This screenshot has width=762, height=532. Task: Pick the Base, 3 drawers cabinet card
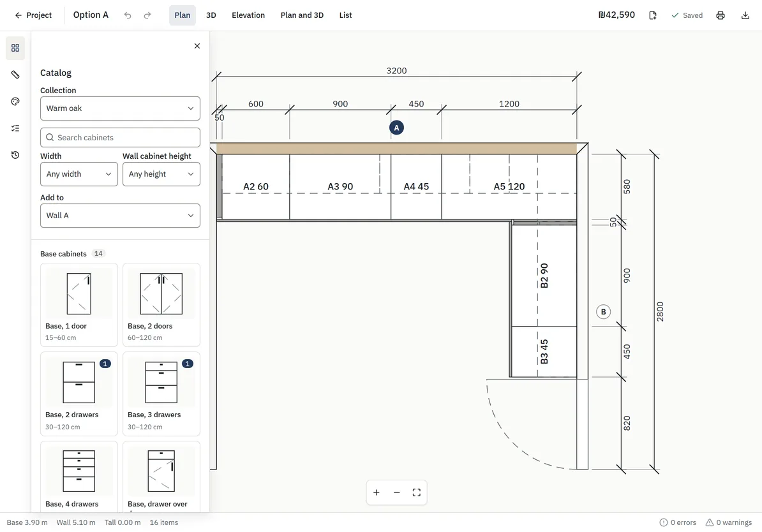(161, 394)
